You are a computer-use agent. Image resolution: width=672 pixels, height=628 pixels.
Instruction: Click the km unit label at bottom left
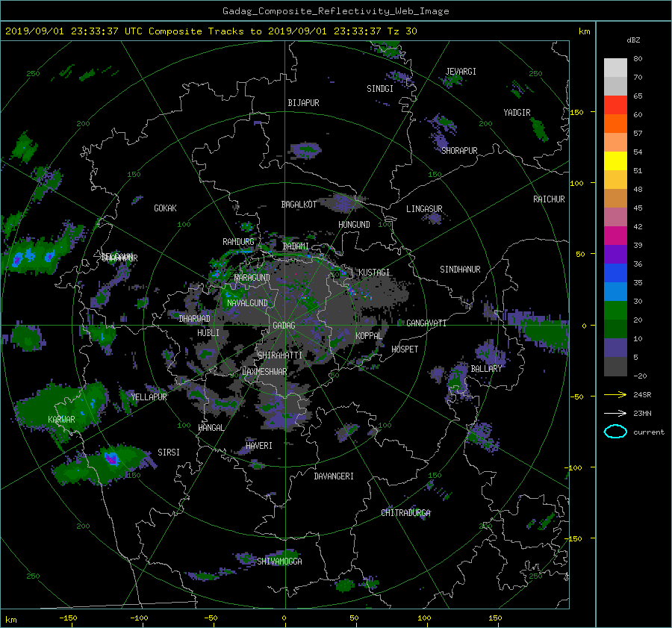coord(10,620)
